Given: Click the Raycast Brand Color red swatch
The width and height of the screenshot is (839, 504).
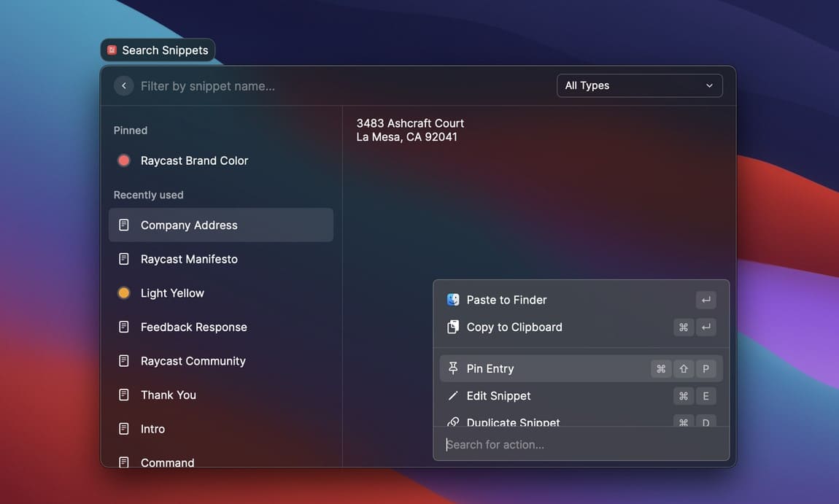Looking at the screenshot, I should click(x=124, y=160).
